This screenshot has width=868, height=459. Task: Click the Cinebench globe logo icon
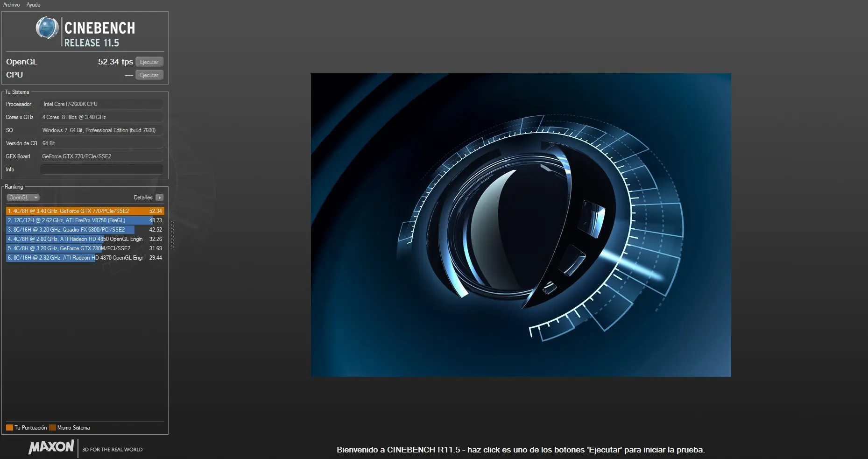pos(47,28)
